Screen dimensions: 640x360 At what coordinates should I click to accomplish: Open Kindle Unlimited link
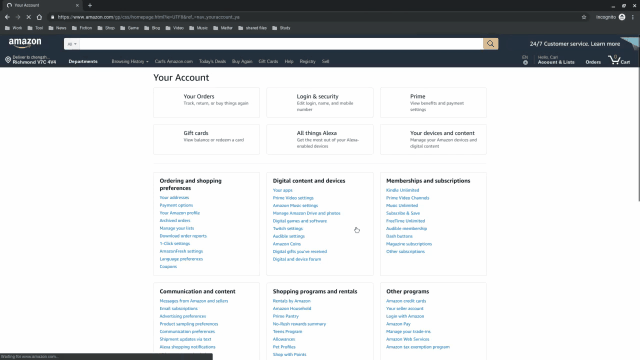pyautogui.click(x=402, y=190)
